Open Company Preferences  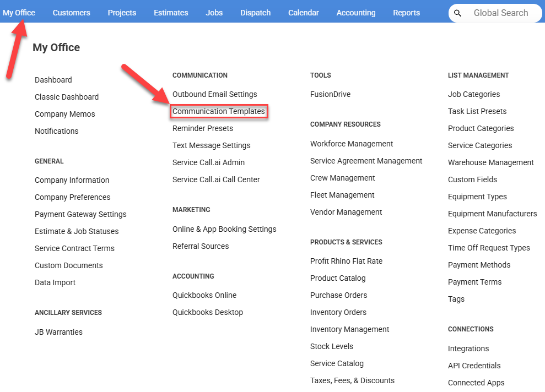[x=73, y=197]
